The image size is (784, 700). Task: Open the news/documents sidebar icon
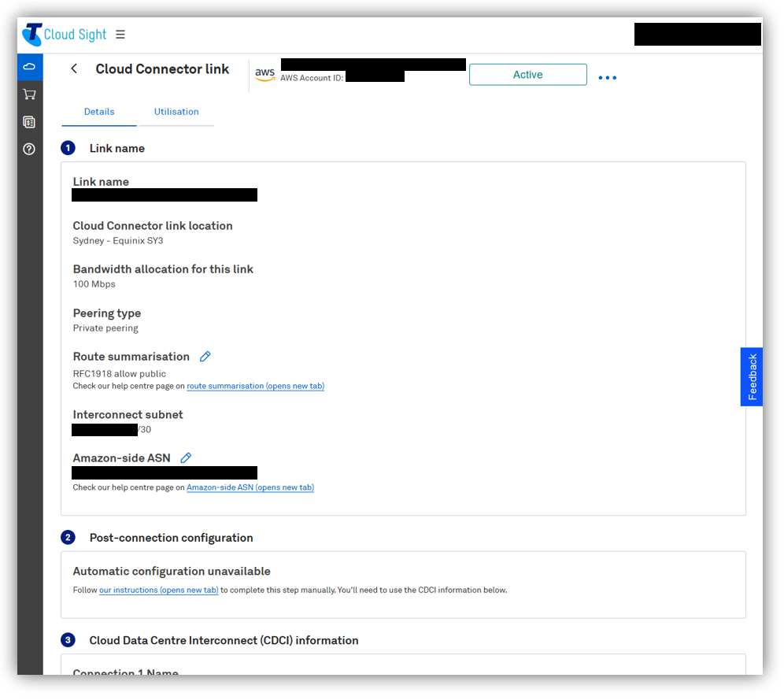pos(29,122)
